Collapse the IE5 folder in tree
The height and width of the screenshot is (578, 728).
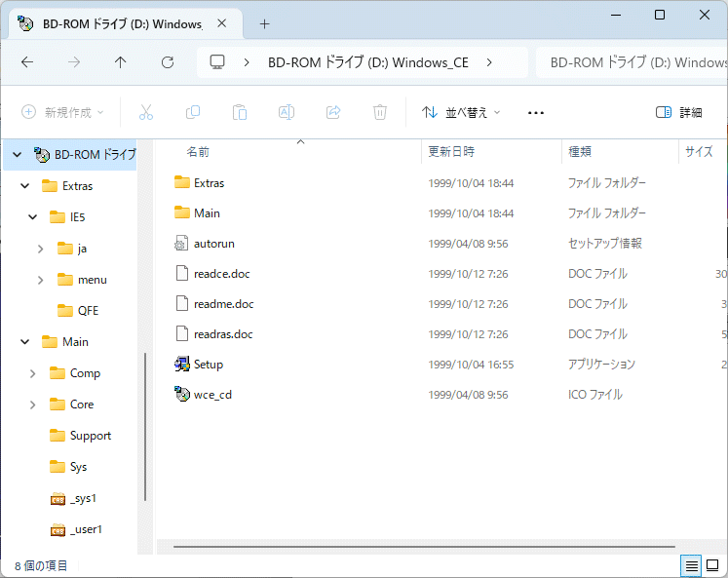pyautogui.click(x=33, y=217)
